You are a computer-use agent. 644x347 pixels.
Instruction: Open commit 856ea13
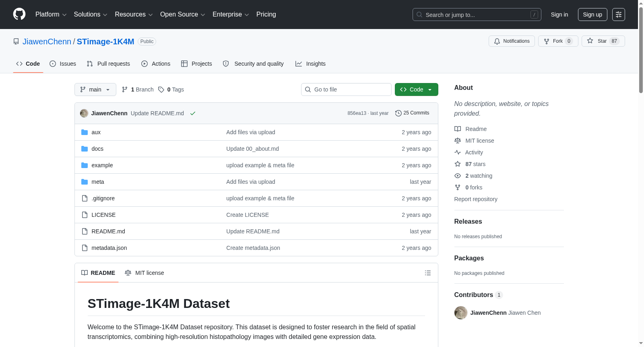357,113
